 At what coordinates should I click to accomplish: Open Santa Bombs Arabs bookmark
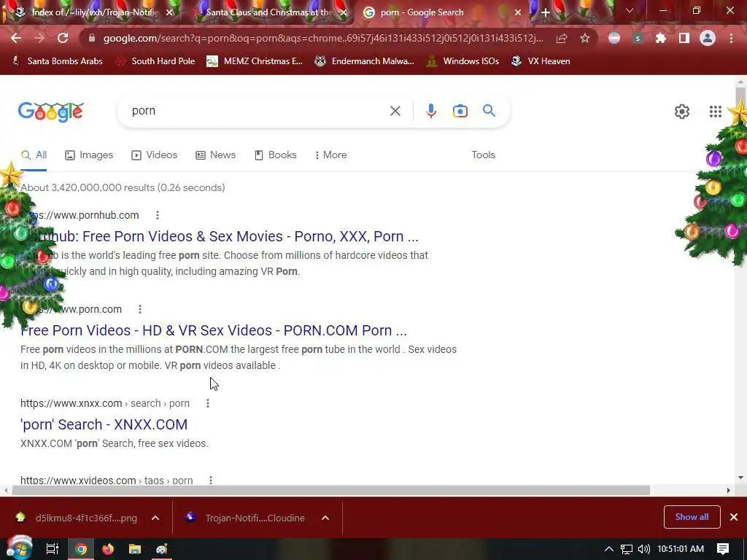coord(57,61)
